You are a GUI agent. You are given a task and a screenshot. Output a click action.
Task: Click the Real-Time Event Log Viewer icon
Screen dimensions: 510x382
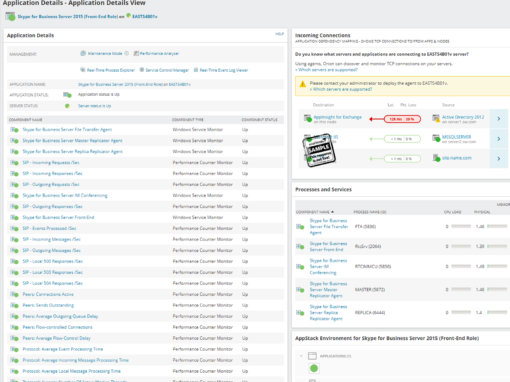pyautogui.click(x=196, y=70)
